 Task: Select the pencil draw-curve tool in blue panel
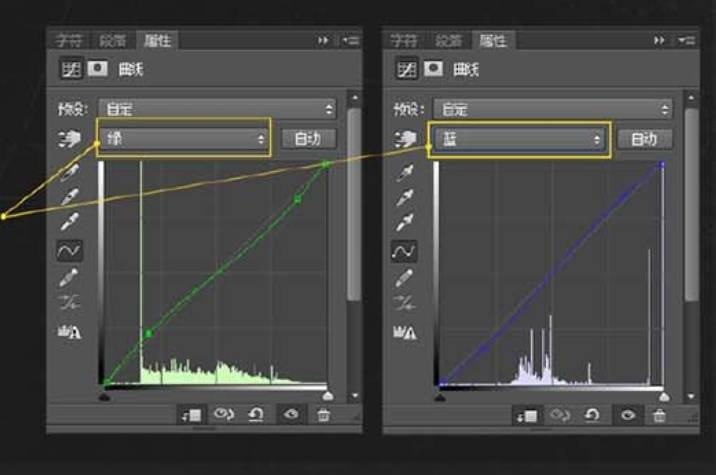(405, 277)
